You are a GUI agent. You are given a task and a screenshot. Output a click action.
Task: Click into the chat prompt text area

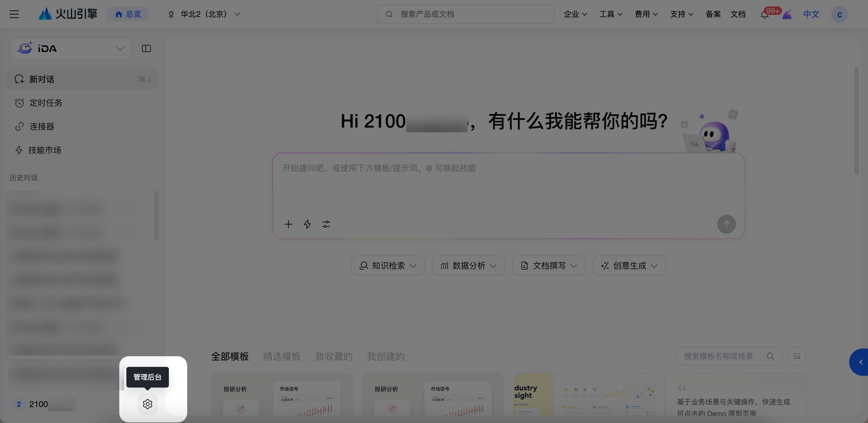tap(508, 184)
